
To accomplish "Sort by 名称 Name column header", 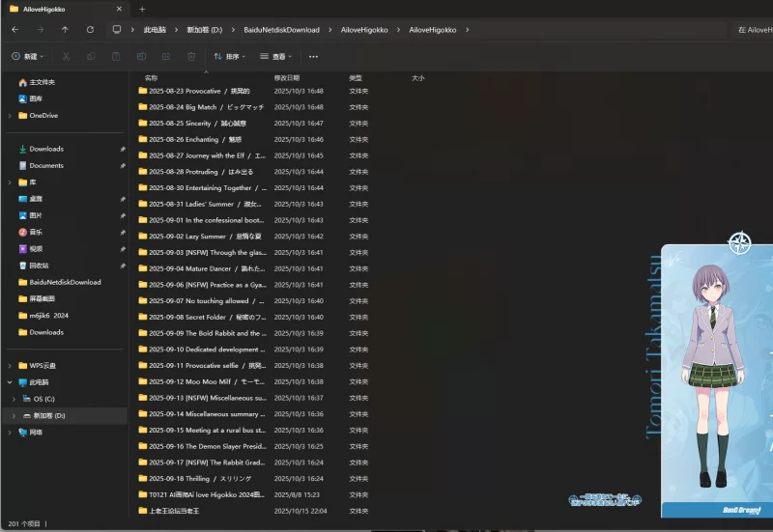I will (151, 78).
